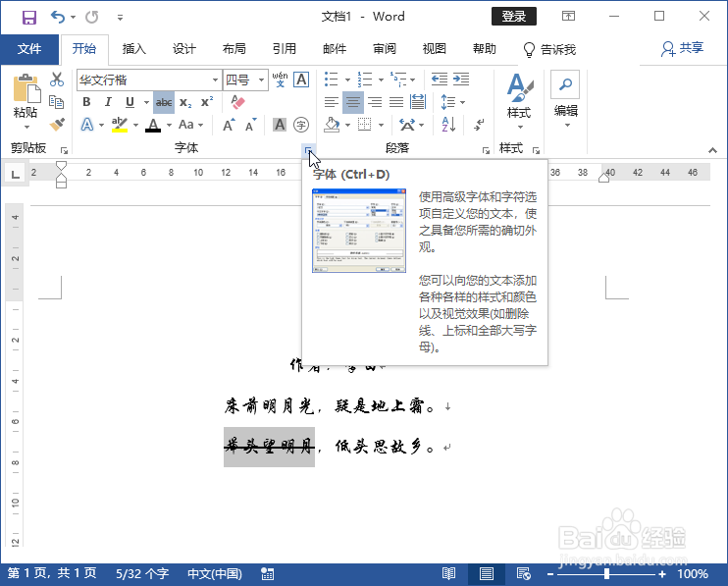Increase paragraph indent
The width and height of the screenshot is (728, 586).
click(461, 79)
